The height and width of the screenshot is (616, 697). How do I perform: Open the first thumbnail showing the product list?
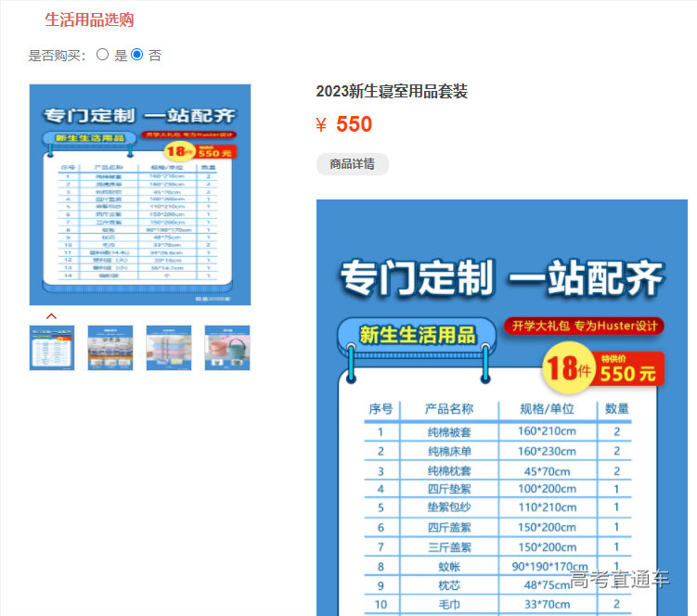click(x=52, y=348)
